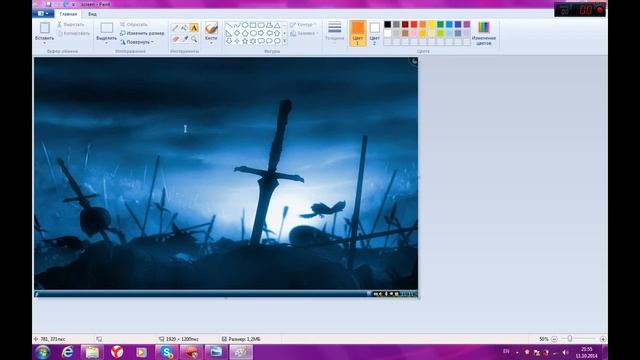
Task: Choose the Rounded rectangle shape
Action: click(261, 25)
